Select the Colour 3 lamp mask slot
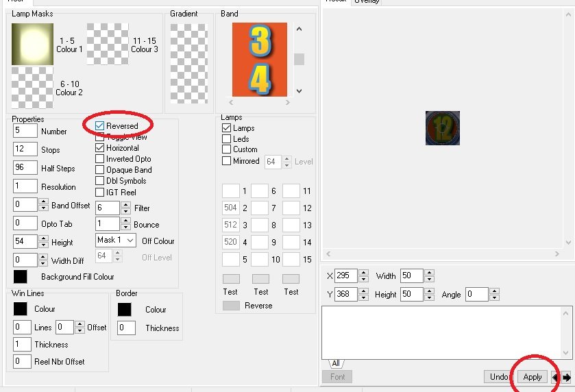Viewport: 575px width, 392px height. click(x=107, y=45)
